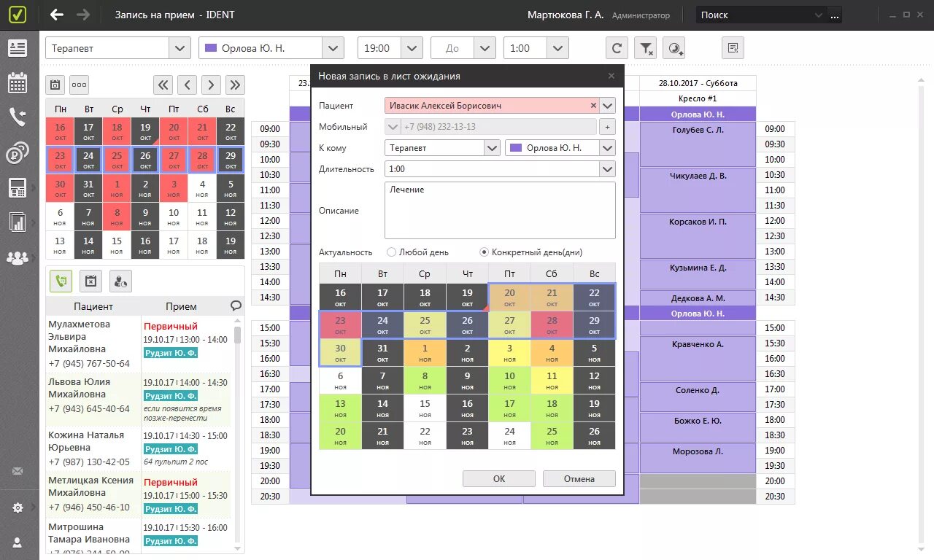934x560 pixels.
Task: Open the user profile sidebar icon
Action: point(18,542)
